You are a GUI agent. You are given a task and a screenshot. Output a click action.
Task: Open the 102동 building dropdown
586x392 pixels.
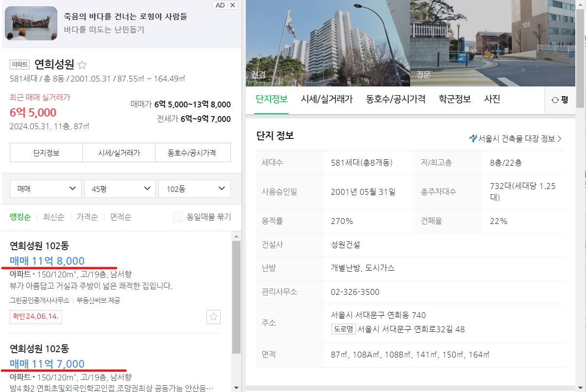pos(194,188)
